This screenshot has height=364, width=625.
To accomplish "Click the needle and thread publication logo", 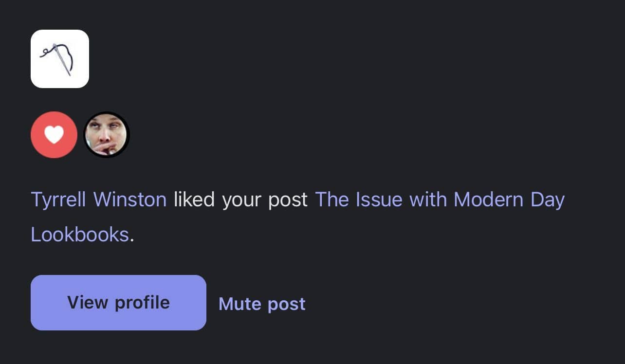I will (x=60, y=59).
